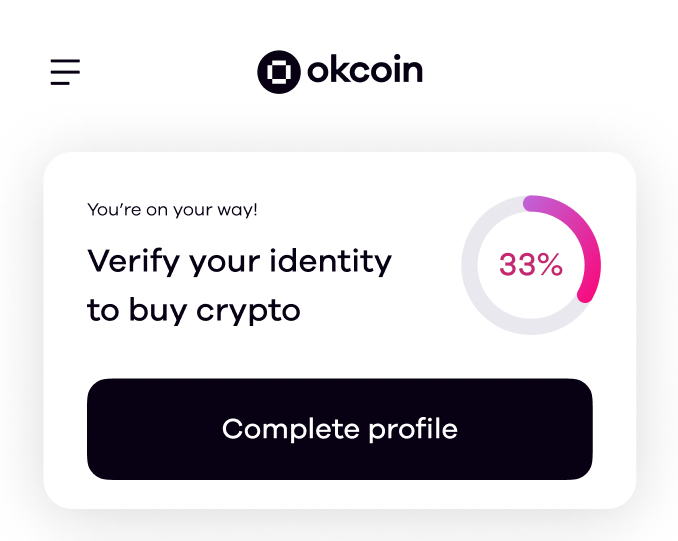Select the 33% progress label
Image resolution: width=678 pixels, height=541 pixels.
click(531, 265)
